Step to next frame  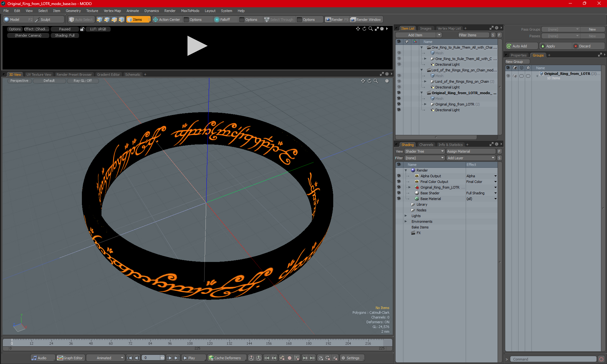(169, 358)
